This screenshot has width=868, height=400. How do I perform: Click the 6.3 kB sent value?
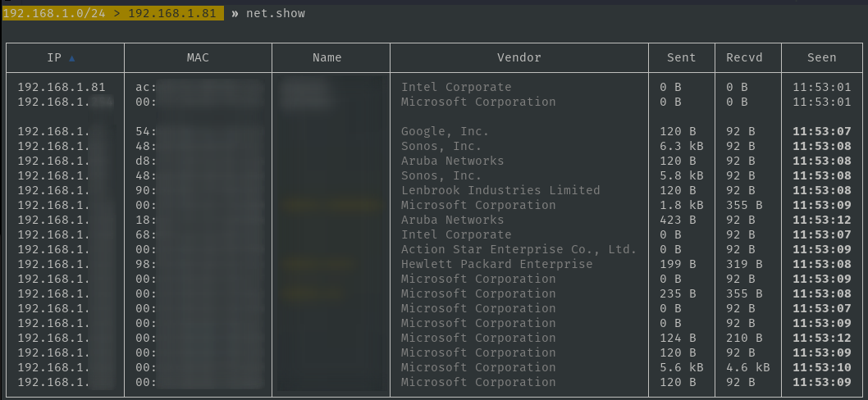tap(681, 146)
